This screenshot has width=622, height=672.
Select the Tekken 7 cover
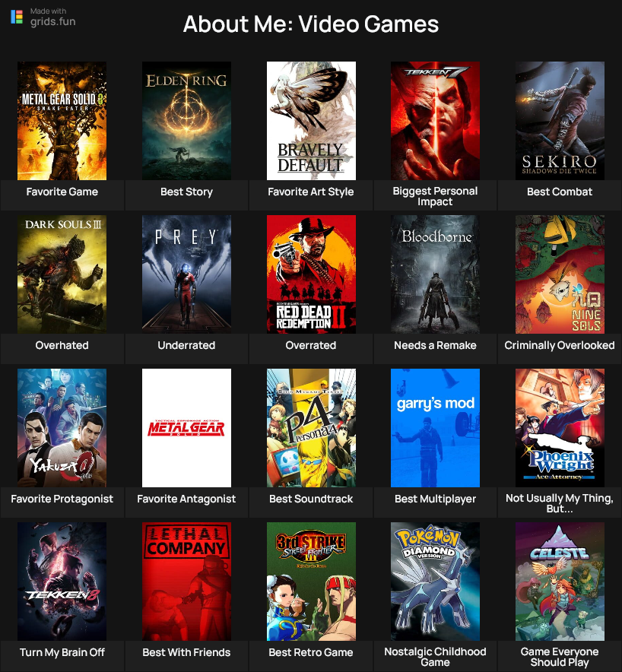[x=435, y=121]
